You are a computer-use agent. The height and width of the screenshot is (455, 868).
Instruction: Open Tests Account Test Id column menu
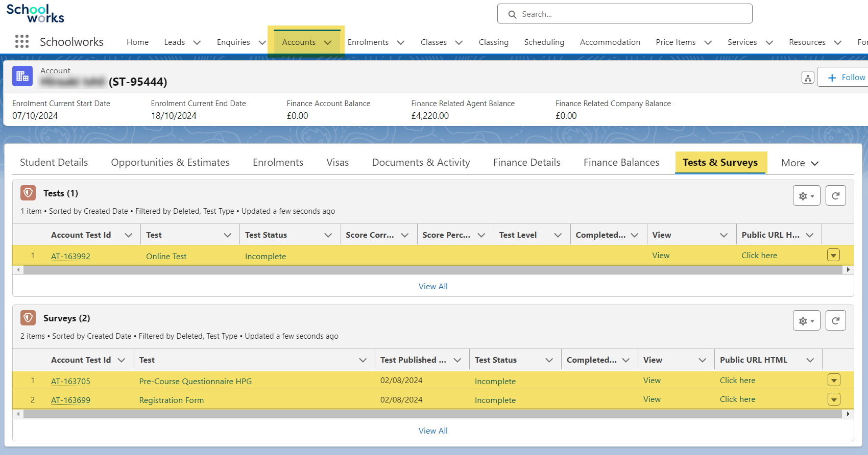129,235
